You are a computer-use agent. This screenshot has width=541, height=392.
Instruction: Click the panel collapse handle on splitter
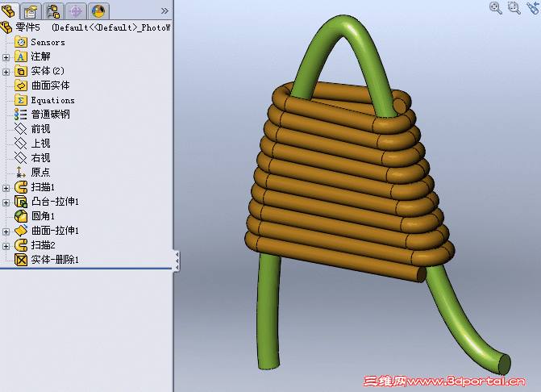click(x=177, y=261)
